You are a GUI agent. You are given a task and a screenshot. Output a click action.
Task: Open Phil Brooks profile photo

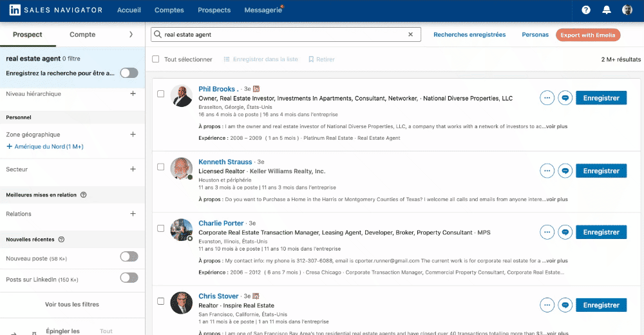tap(181, 96)
